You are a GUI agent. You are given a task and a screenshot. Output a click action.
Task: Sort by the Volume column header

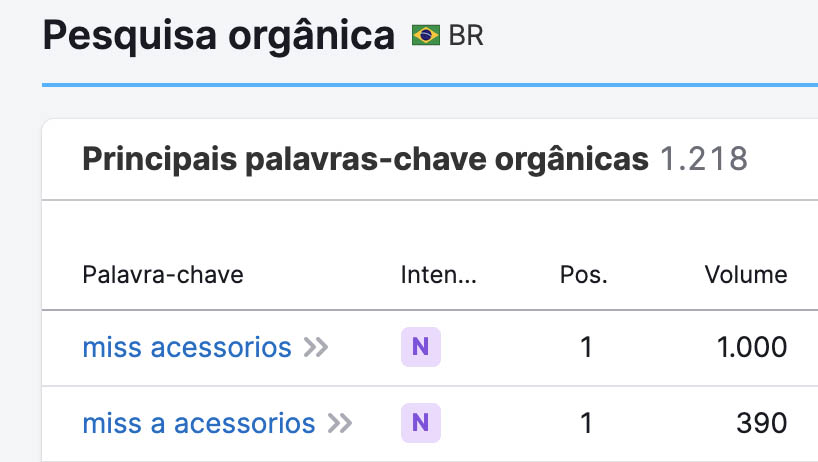[x=745, y=274]
